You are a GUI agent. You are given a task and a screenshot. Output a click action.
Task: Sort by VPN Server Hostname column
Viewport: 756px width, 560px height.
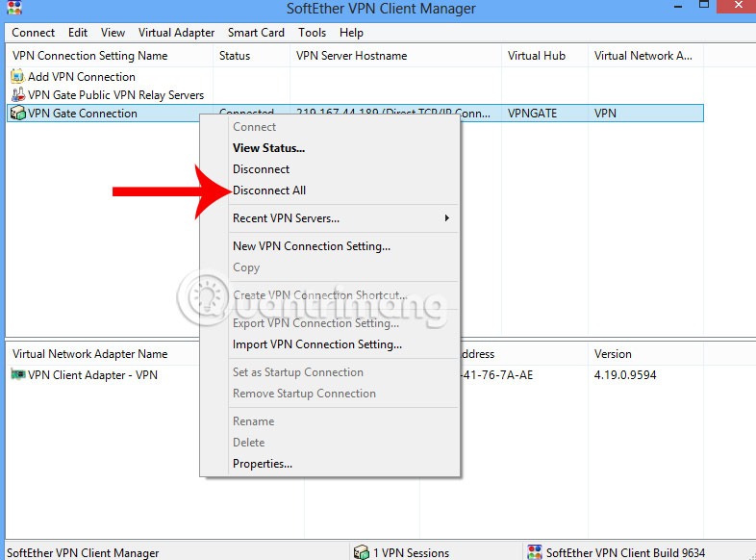(x=395, y=56)
